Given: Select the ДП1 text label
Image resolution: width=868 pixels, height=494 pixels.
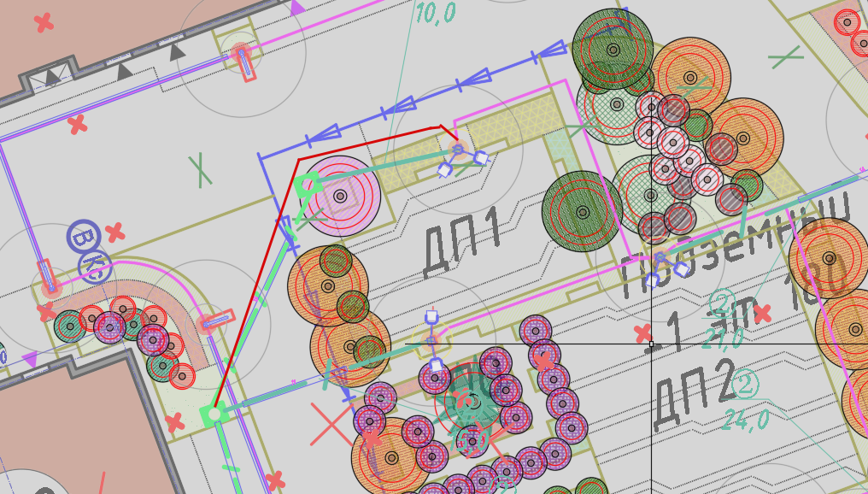Looking at the screenshot, I should (463, 244).
